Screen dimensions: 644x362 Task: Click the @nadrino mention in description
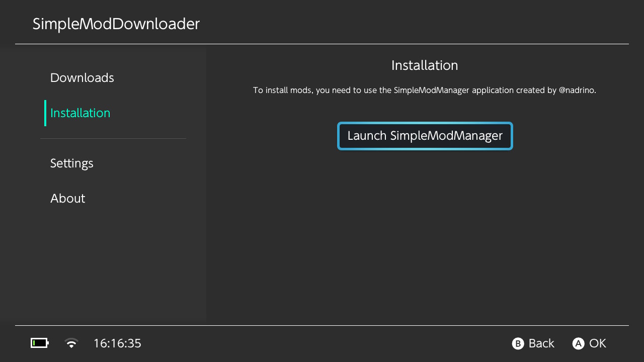(577, 90)
